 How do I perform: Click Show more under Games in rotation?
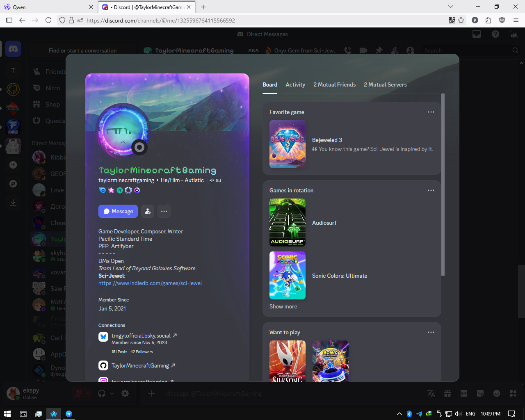pos(283,306)
